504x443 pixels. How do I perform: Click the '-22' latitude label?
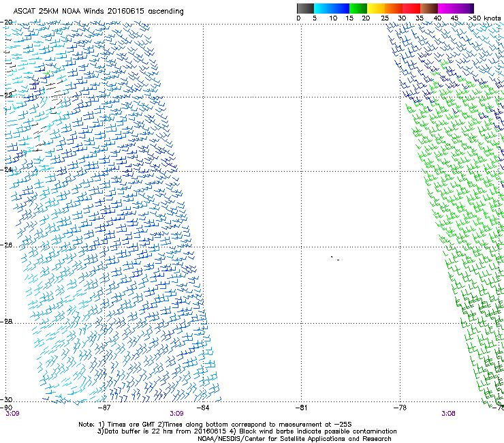[x=6, y=95]
